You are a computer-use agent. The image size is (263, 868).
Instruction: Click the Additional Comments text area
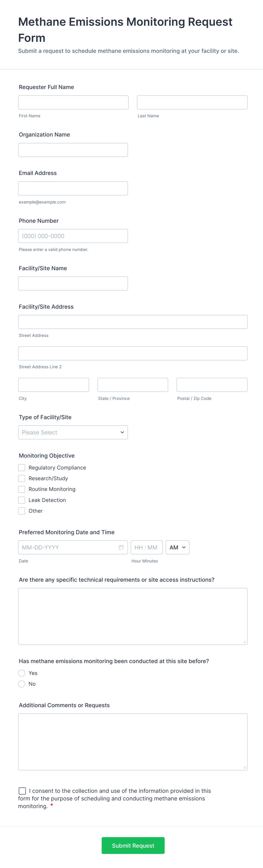133,741
